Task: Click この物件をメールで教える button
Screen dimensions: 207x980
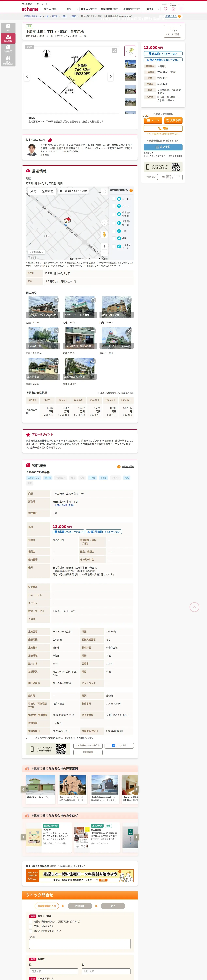Action: [x=88, y=746]
